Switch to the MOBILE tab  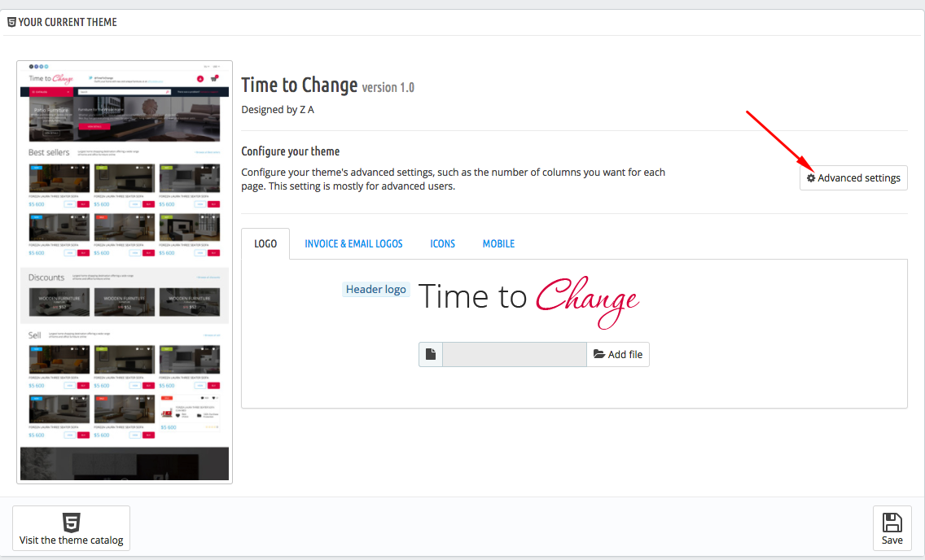(498, 243)
